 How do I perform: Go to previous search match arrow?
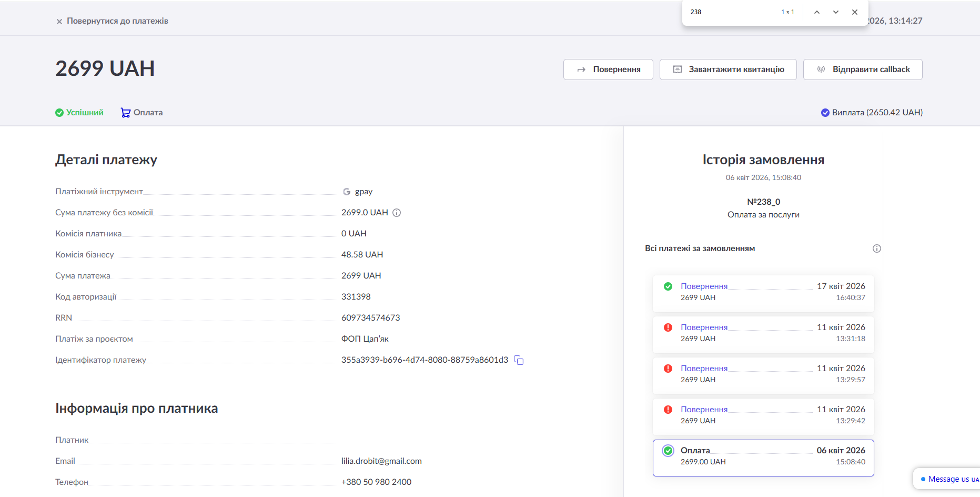coord(817,12)
